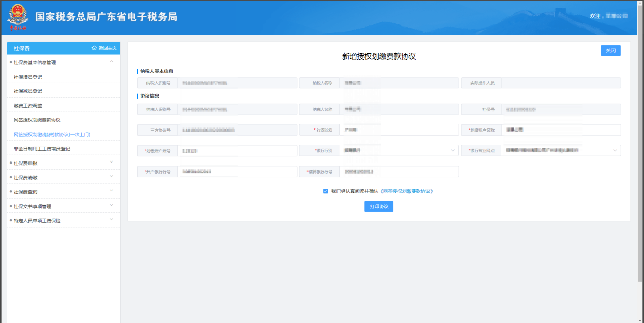644x323 pixels.
Task: Open the 银行营业网点 dropdown
Action: coord(615,151)
